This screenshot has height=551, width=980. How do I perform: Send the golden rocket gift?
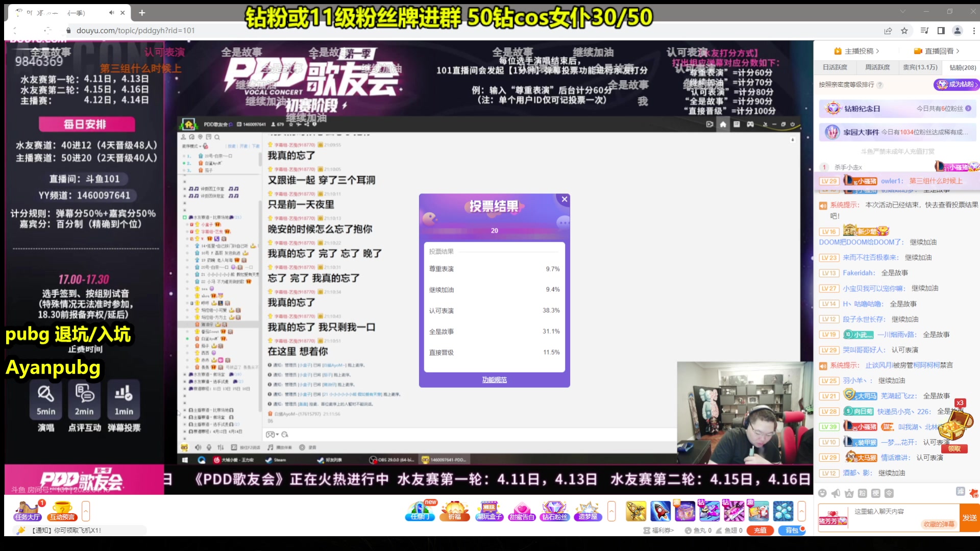[x=635, y=511]
